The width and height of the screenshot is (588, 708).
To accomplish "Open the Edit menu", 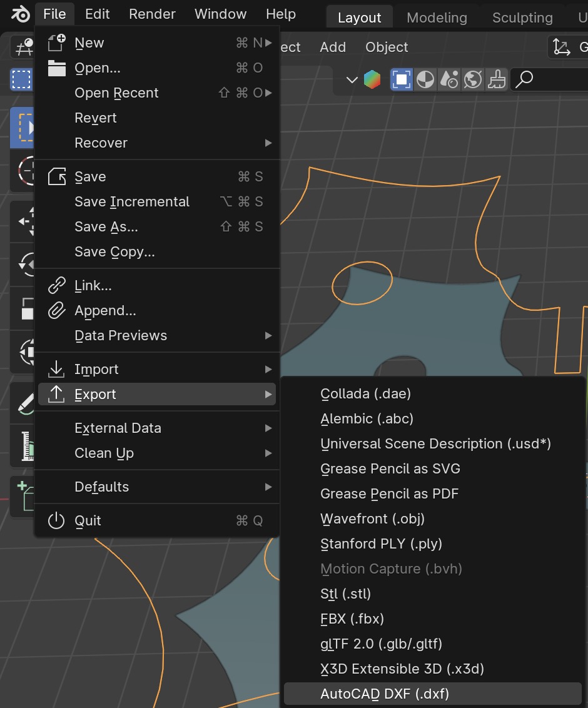I will 98,14.
